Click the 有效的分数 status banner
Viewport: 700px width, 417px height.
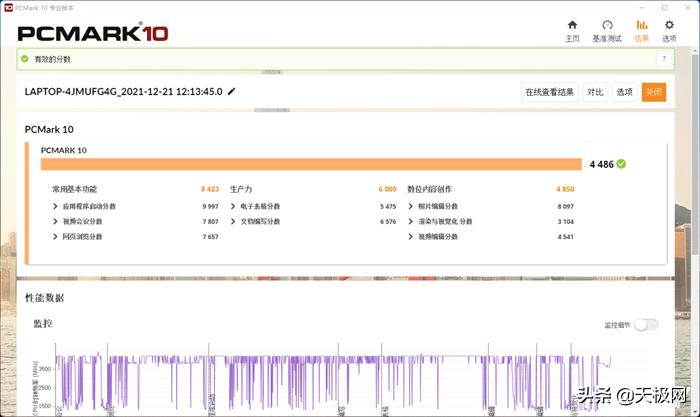345,59
